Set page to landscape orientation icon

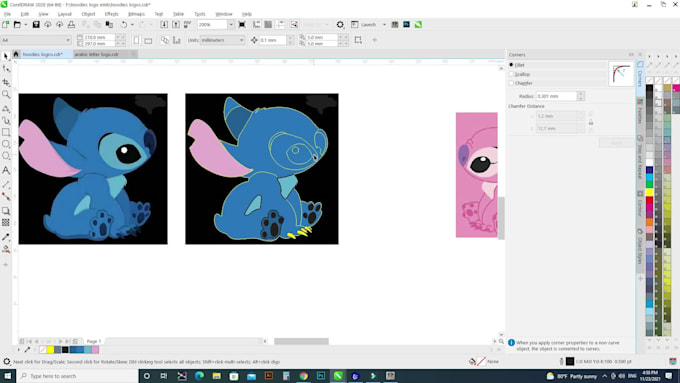[148, 40]
